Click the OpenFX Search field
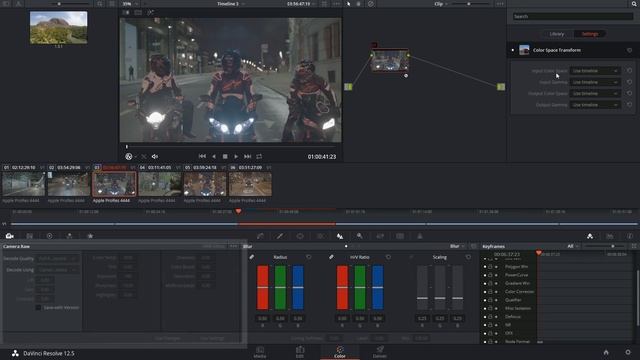Image resolution: width=640 pixels, height=360 pixels. 573,16
